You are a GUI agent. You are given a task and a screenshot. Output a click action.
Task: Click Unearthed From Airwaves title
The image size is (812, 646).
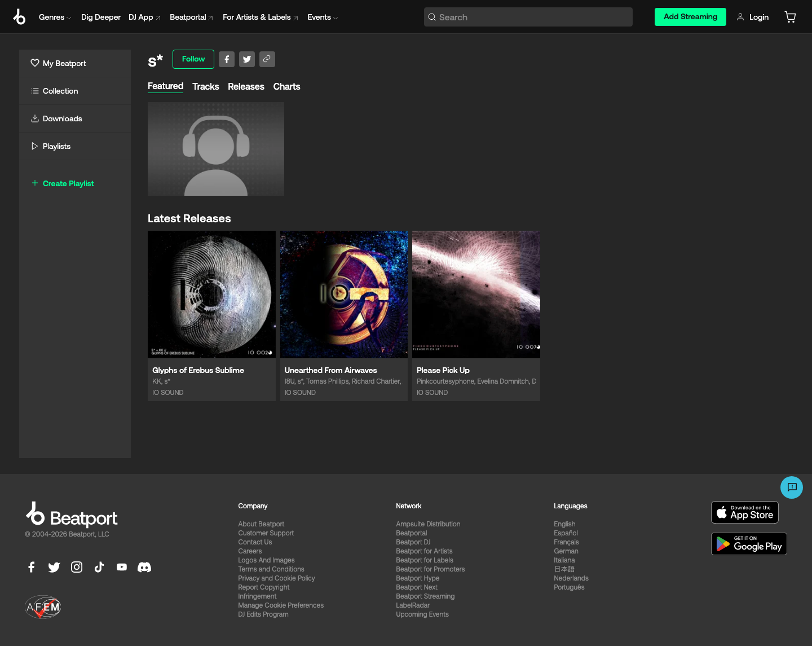330,370
